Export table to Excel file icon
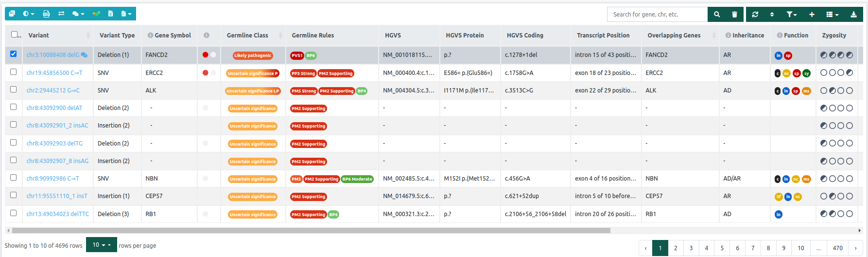The width and height of the screenshot is (868, 257). 110,14
